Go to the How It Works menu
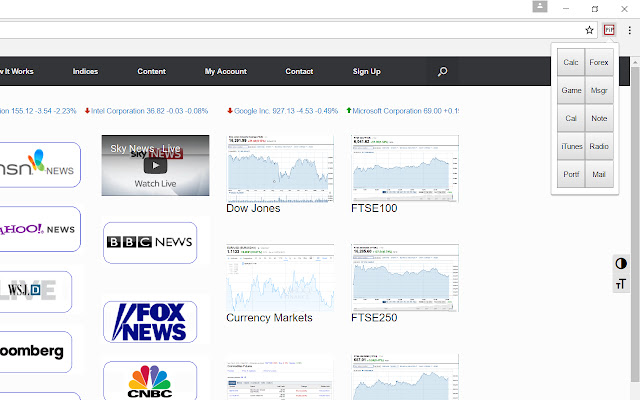 [x=16, y=71]
